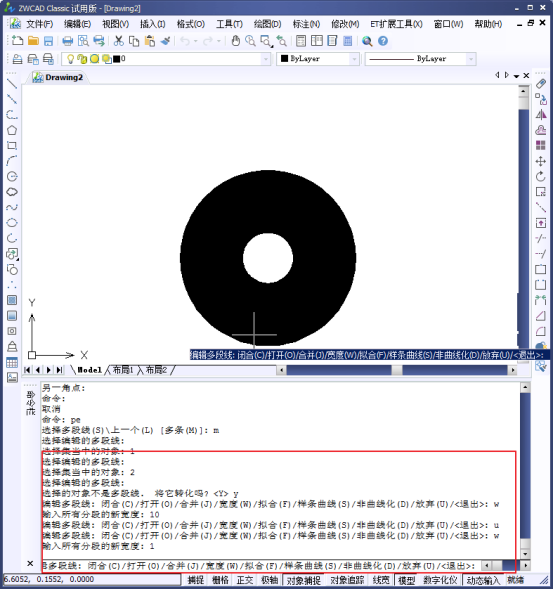Toggle 栅格 grid display in the status bar
Screen dimensions: 554x589
[x=220, y=580]
